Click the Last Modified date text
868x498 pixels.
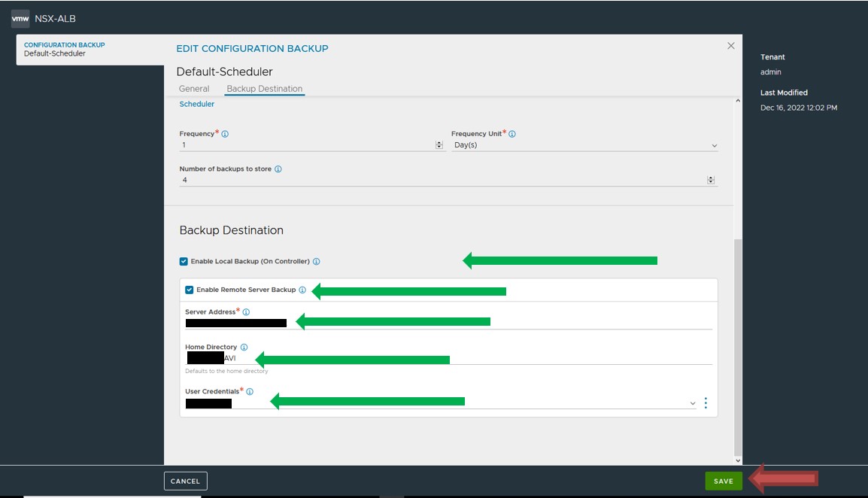pos(798,108)
